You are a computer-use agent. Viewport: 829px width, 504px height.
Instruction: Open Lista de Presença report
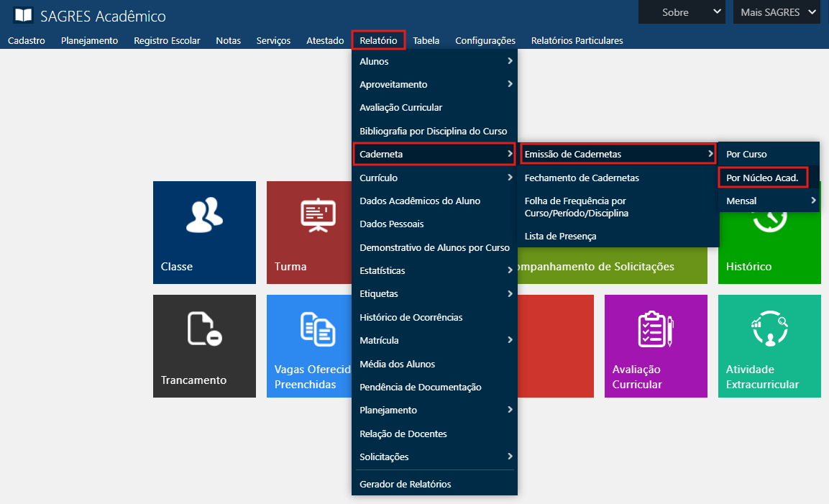(560, 236)
